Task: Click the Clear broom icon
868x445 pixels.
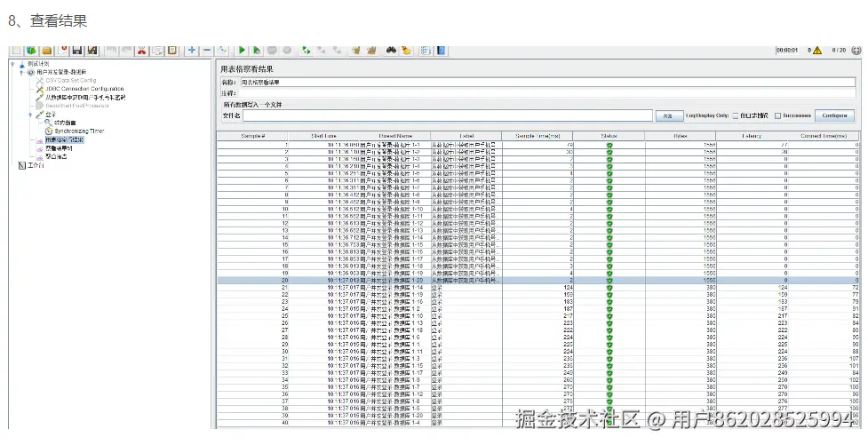Action: point(356,51)
